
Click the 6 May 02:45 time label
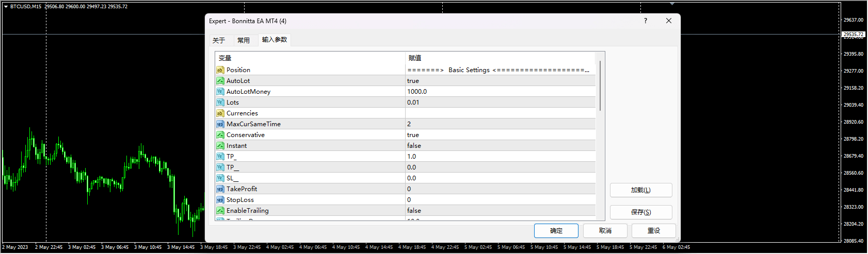click(676, 247)
